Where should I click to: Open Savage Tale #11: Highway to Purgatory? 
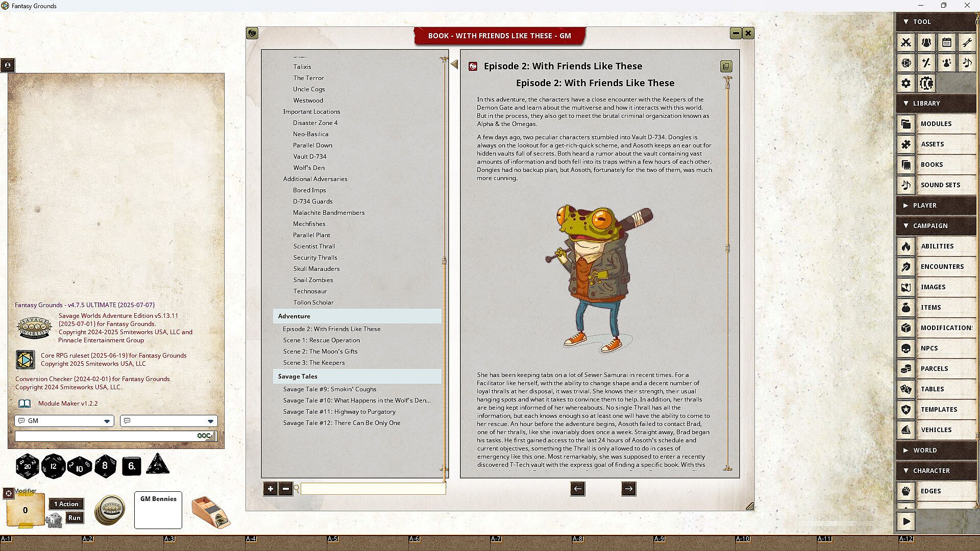[339, 412]
